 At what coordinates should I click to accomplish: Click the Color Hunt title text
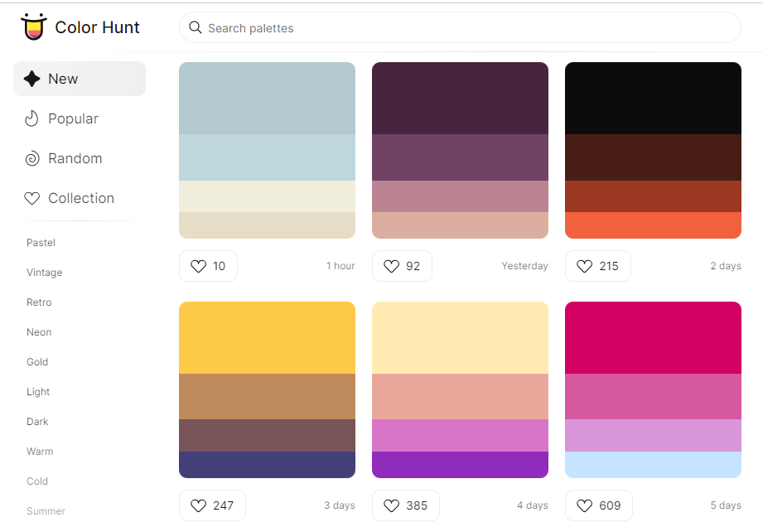tap(97, 27)
